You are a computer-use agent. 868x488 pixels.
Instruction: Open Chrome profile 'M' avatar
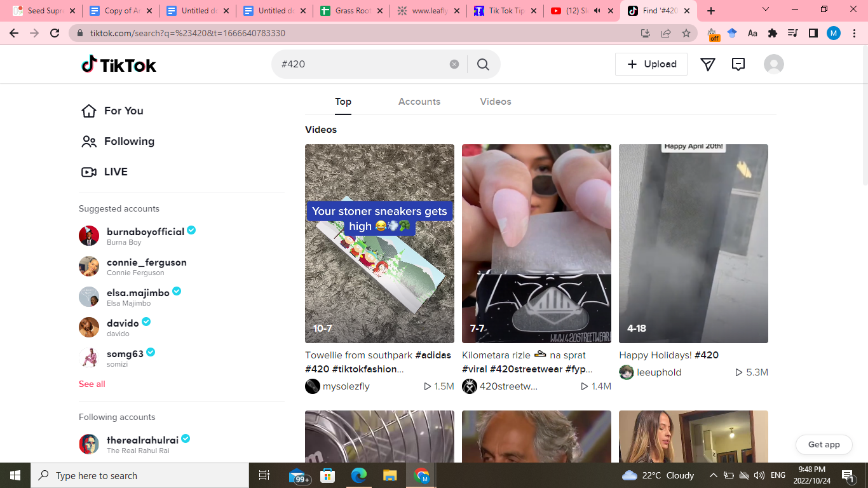833,33
